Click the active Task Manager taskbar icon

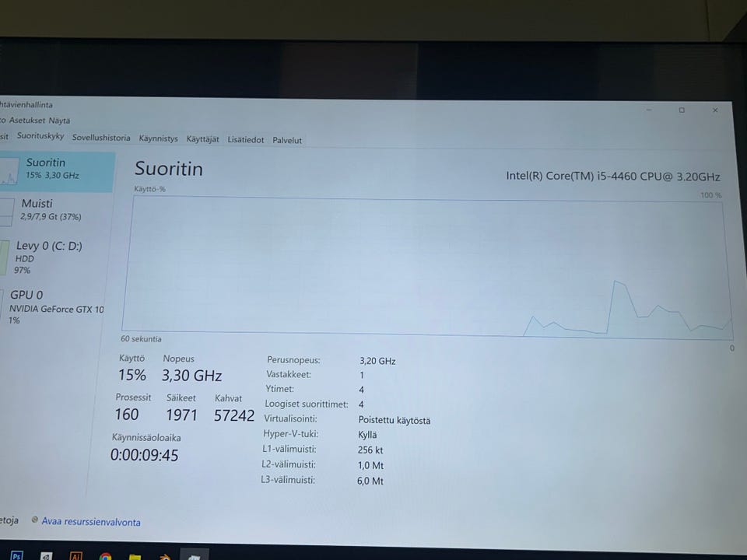coord(195,556)
